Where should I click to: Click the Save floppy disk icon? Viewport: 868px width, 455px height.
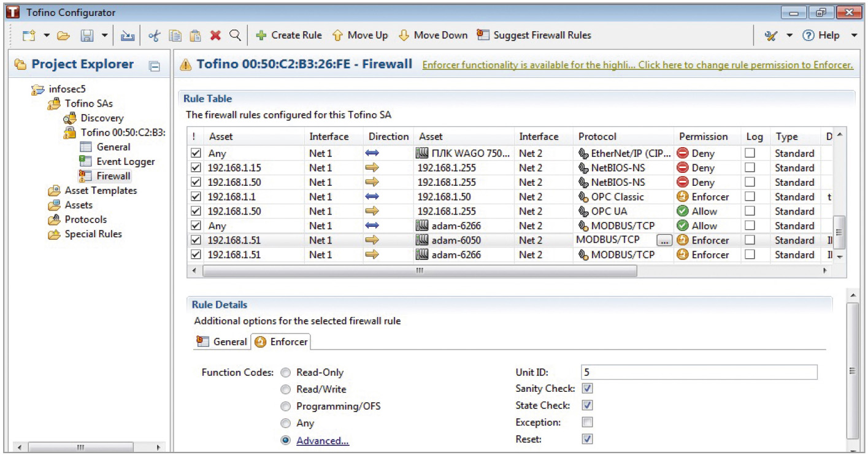pyautogui.click(x=87, y=36)
